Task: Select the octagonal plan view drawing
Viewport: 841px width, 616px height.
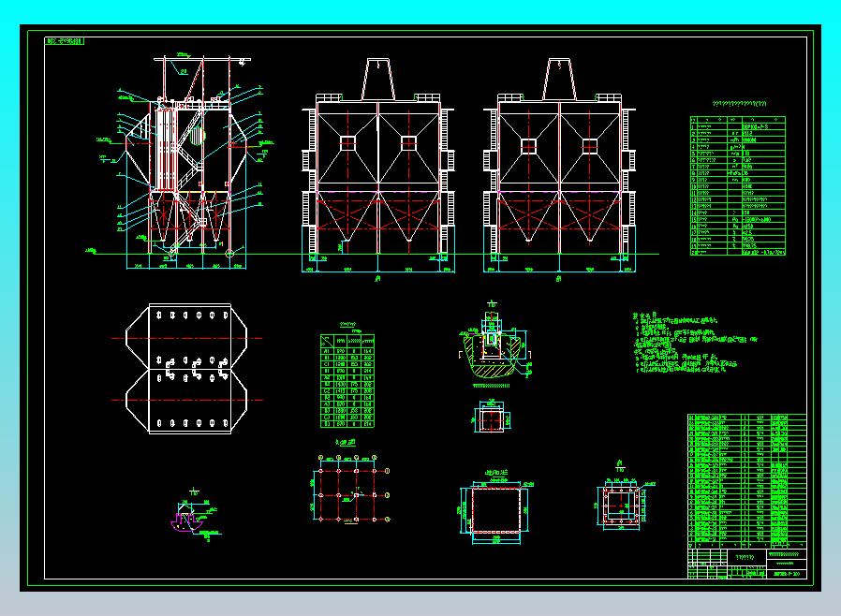Action: click(x=186, y=369)
